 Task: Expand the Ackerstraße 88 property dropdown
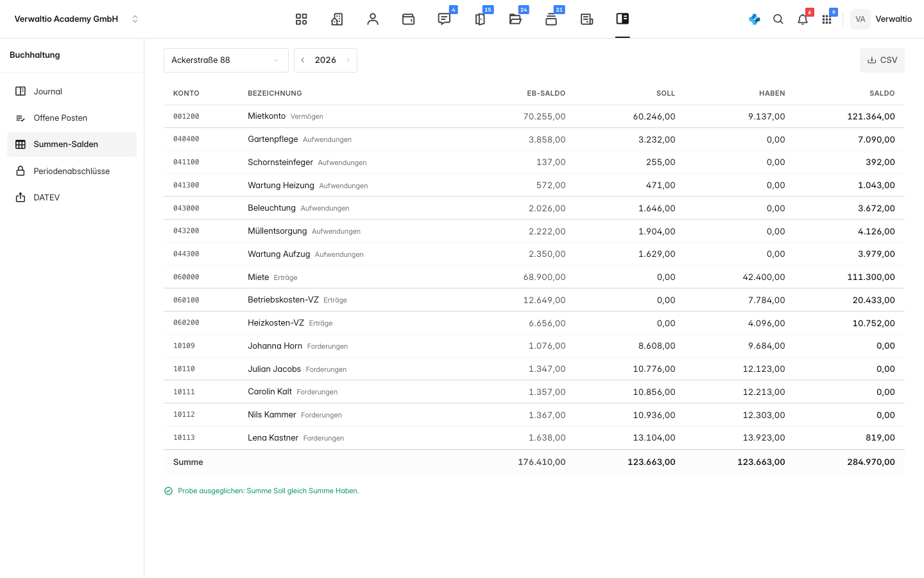coord(226,60)
